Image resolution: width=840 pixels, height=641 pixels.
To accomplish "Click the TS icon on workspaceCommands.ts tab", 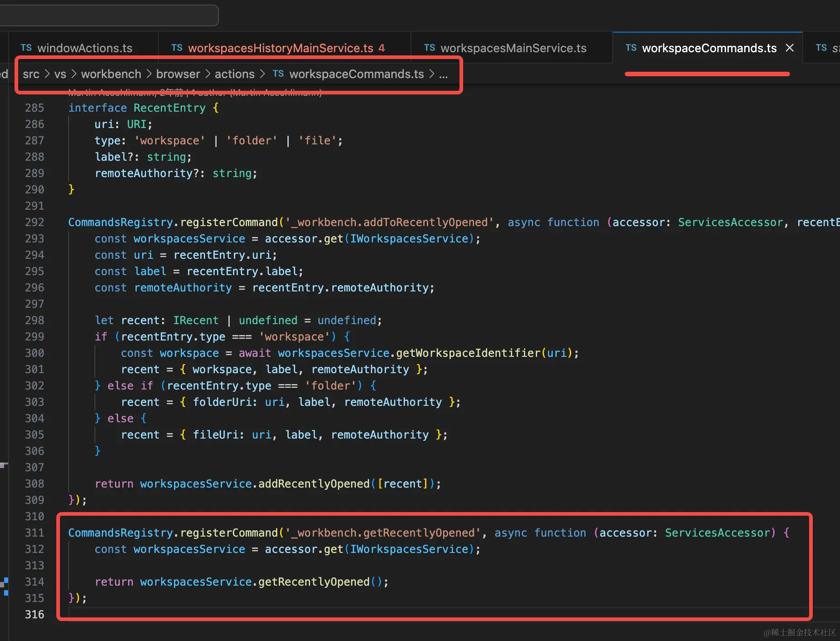I will click(631, 48).
